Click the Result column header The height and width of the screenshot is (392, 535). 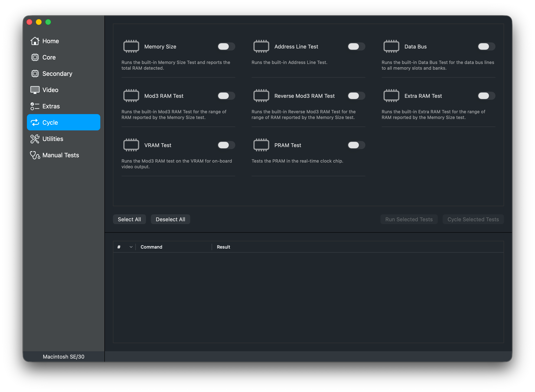(x=223, y=247)
